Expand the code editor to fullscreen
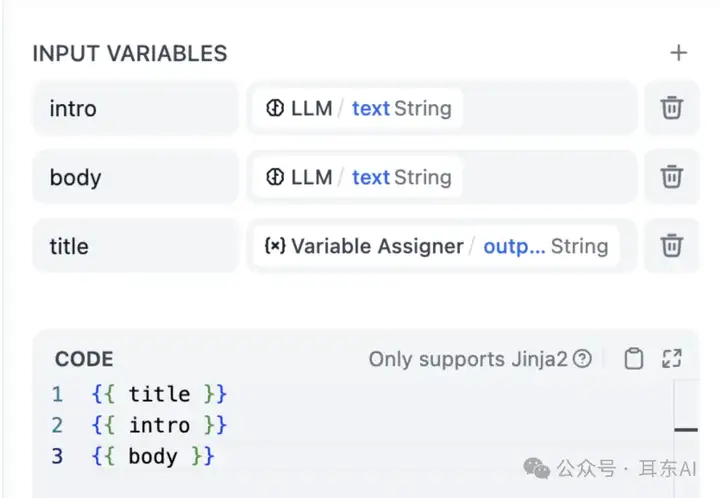Screen dimensions: 720x498 672,358
